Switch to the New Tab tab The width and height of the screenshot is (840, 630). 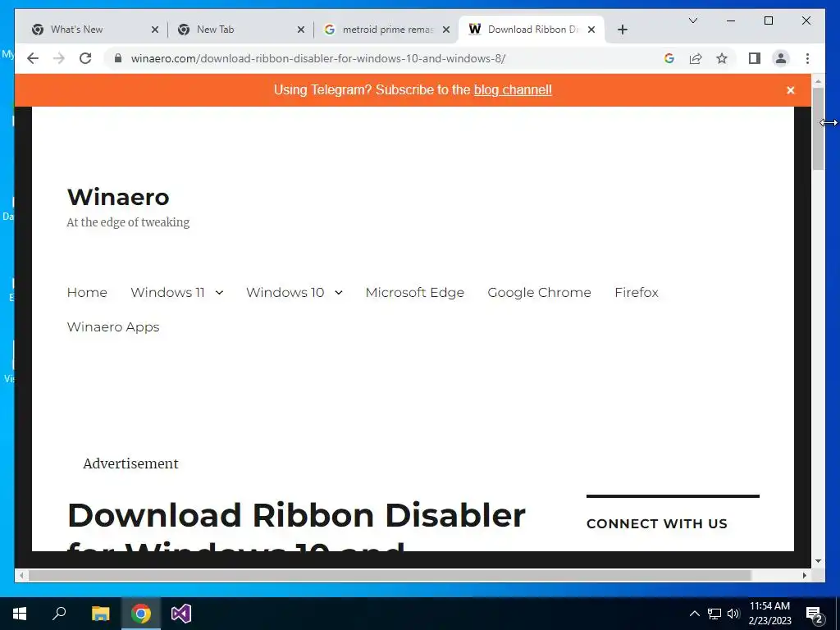pos(239,30)
